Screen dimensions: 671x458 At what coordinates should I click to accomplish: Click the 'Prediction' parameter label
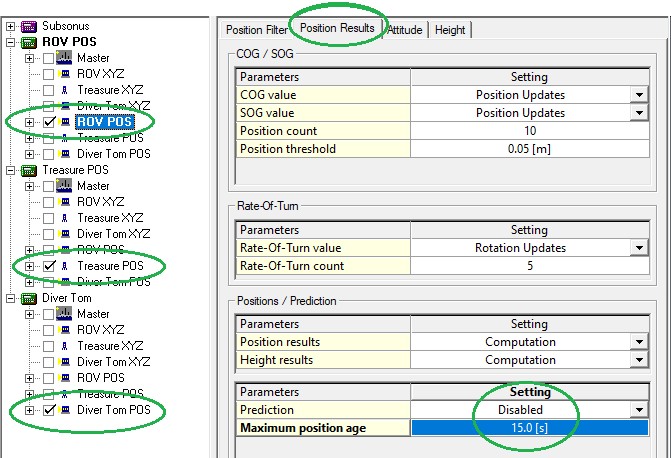267,410
